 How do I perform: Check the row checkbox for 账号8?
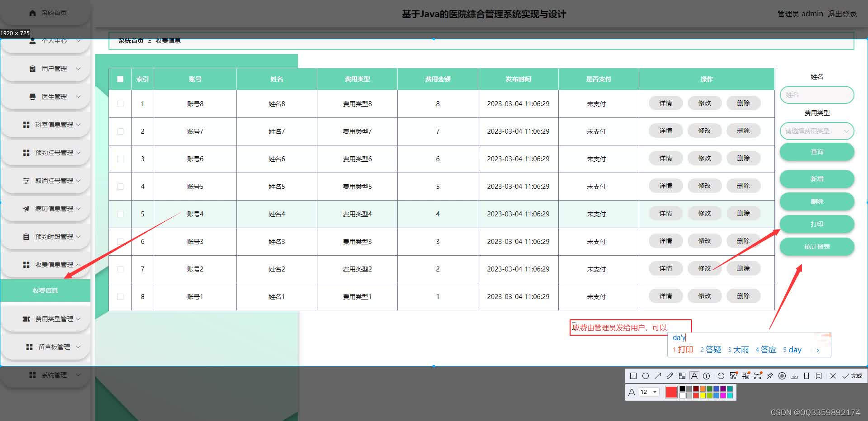(120, 104)
